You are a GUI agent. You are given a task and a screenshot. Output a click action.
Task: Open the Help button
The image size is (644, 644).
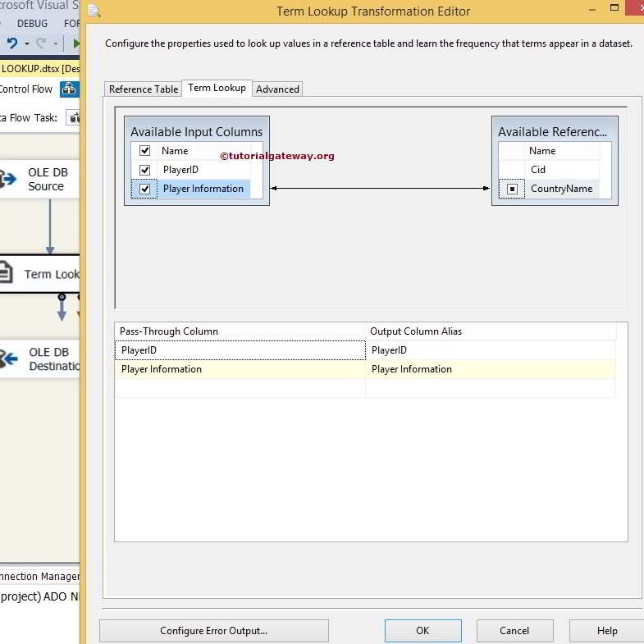pos(606,630)
